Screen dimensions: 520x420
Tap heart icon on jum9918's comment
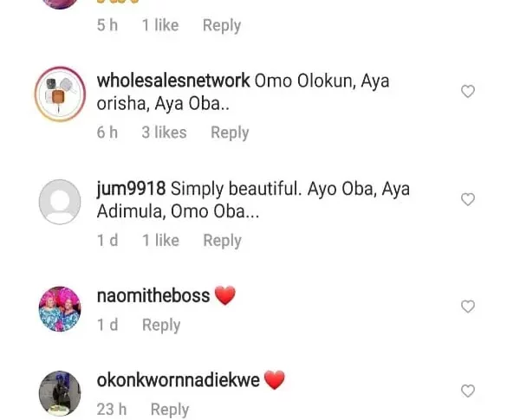(468, 199)
